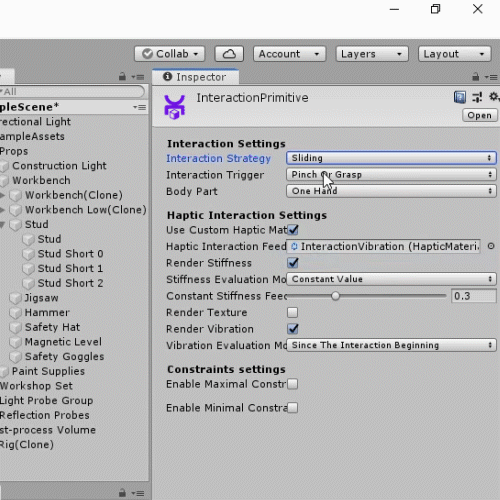Click the preset selector icon in Inspector
The width and height of the screenshot is (500, 500).
tap(477, 97)
